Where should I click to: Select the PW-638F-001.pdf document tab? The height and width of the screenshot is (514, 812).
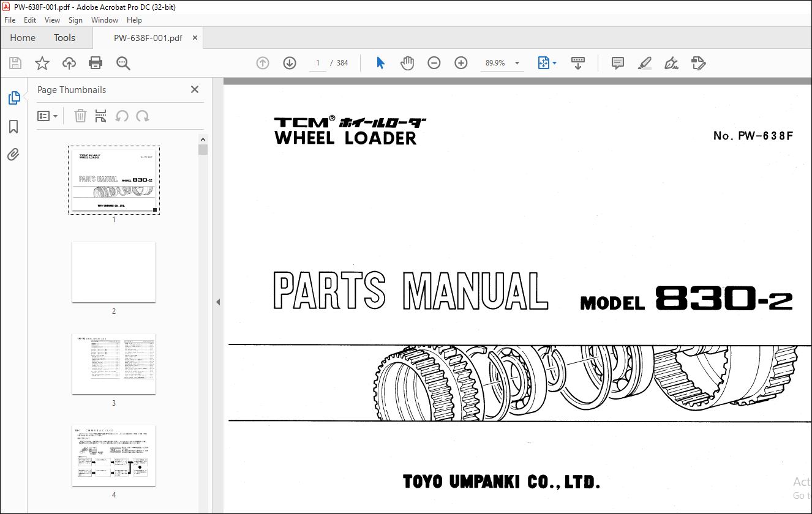[148, 38]
